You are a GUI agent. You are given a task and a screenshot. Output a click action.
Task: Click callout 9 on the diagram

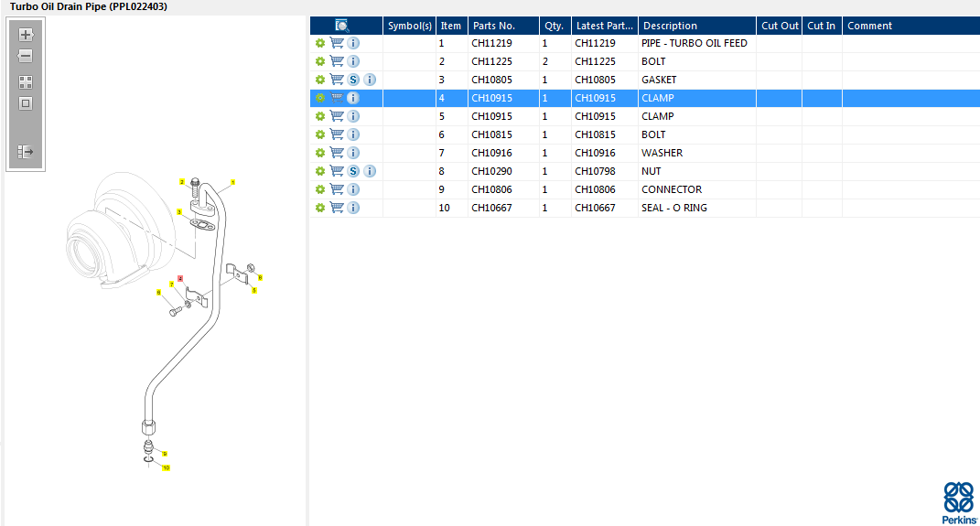(x=165, y=454)
